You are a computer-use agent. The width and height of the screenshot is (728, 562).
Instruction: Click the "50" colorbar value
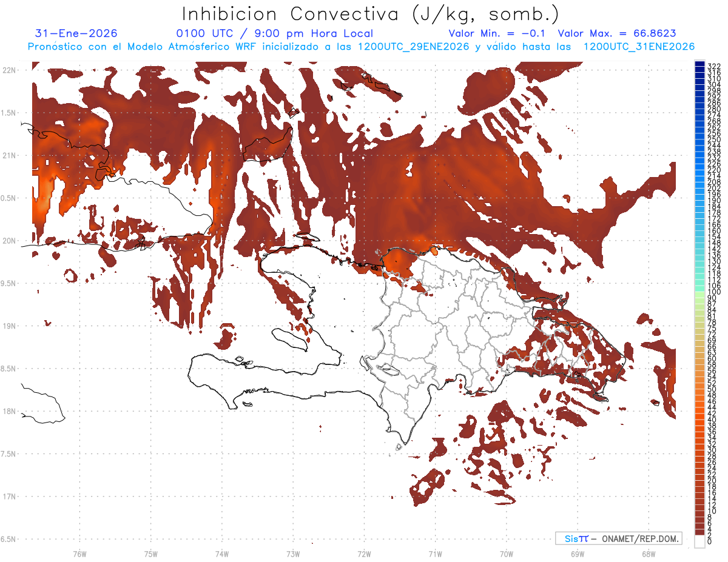712,389
